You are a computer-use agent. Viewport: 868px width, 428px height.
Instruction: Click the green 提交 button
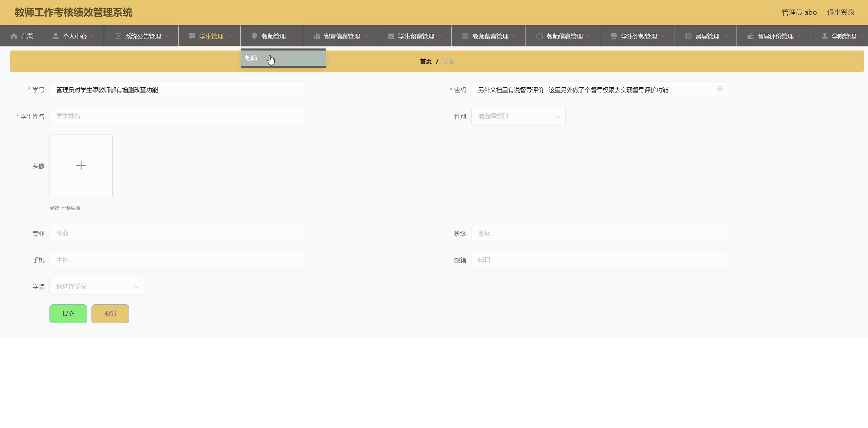(x=68, y=314)
